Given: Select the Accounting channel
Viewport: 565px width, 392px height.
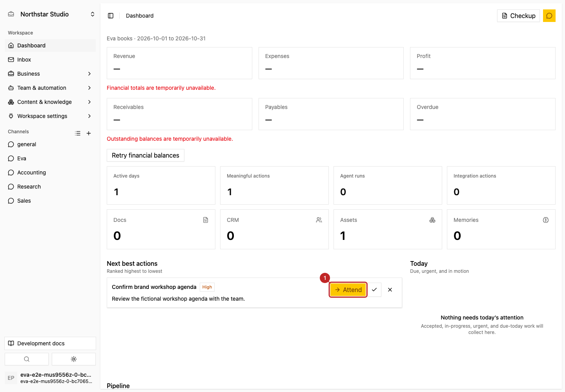Looking at the screenshot, I should pos(50,172).
